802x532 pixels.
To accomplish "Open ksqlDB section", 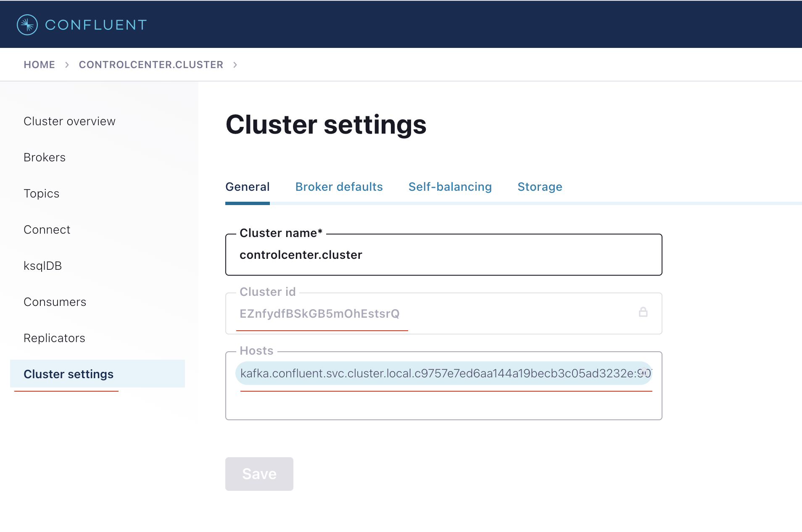I will 42,266.
